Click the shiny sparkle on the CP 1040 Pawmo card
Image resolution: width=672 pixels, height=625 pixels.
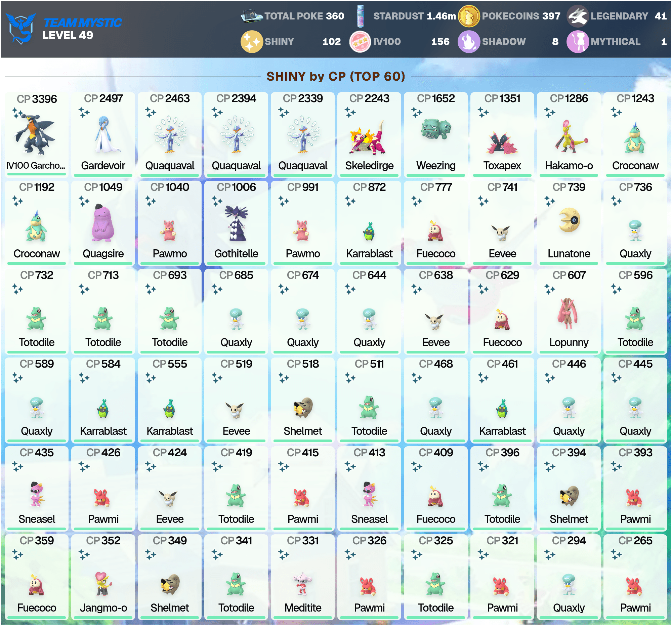click(151, 201)
